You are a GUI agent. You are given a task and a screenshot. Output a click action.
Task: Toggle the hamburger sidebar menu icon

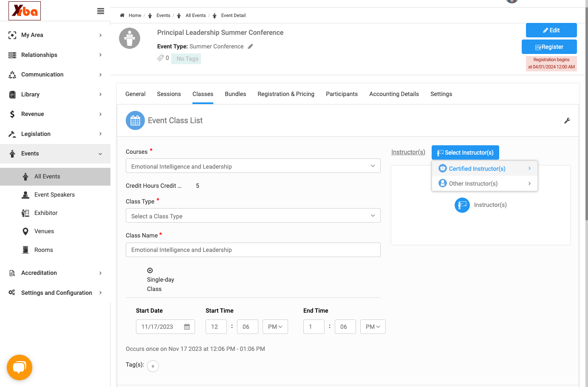[x=101, y=11]
